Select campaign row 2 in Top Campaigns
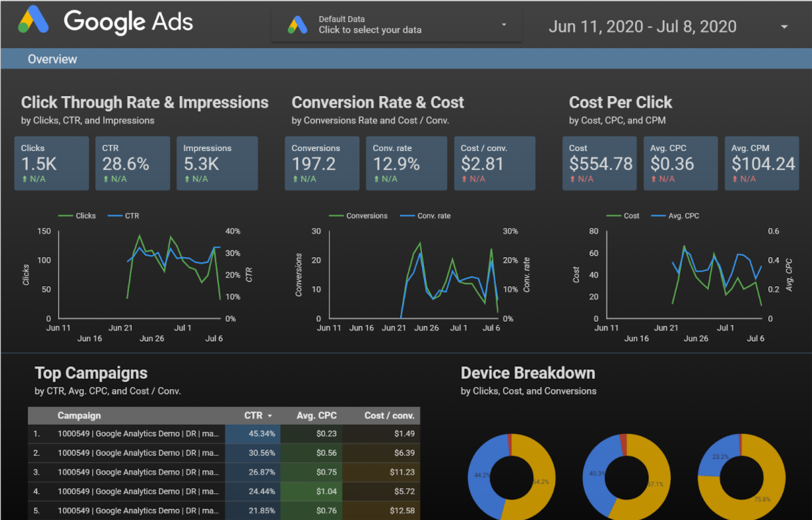Screen dimensions: 812x520 pos(224,453)
